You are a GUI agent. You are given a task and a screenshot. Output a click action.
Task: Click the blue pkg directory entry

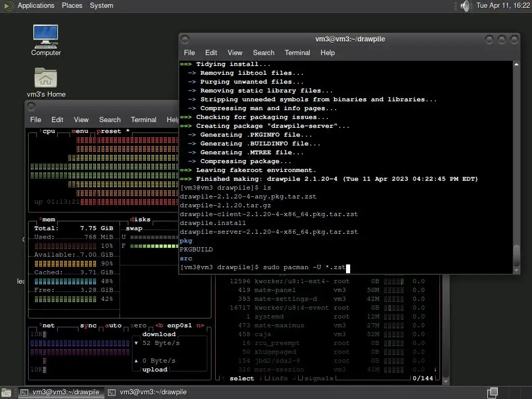pos(186,241)
